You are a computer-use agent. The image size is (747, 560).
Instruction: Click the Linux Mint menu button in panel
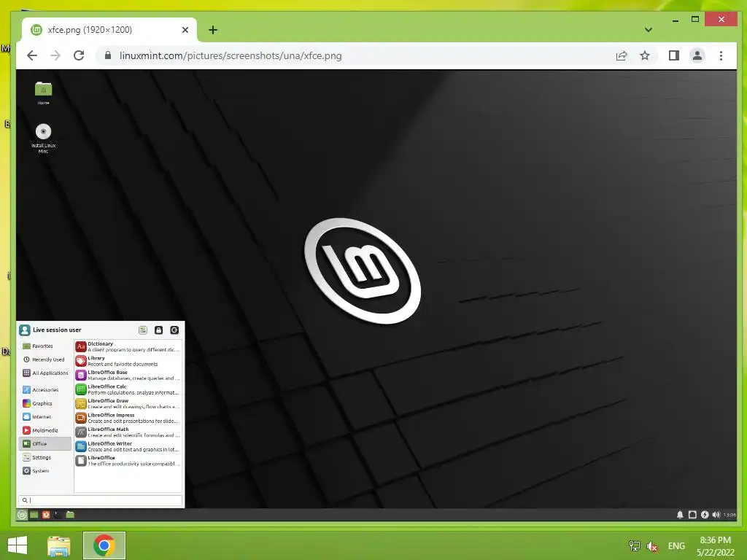[22, 514]
